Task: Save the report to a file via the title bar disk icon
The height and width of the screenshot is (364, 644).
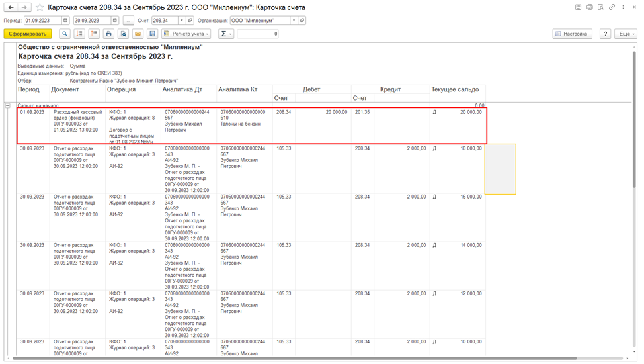Action: (578, 7)
